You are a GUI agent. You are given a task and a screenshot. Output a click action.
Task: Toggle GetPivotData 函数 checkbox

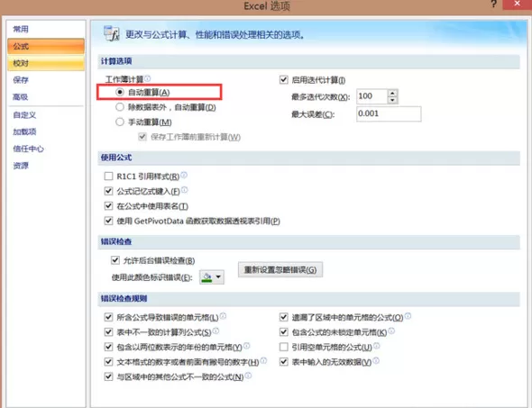point(108,221)
